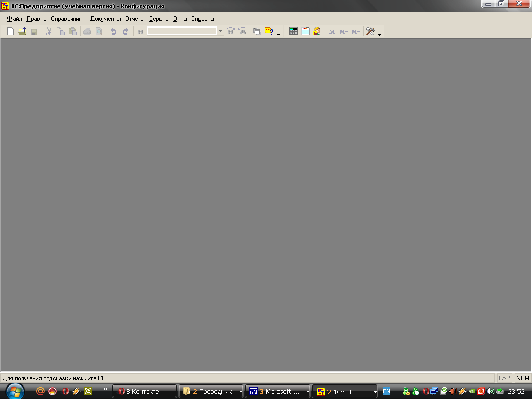Expand the arrow beside the tools icon
This screenshot has height=399, width=532.
(x=379, y=34)
